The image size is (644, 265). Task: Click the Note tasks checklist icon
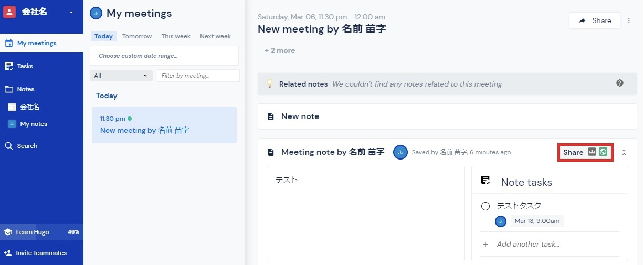pyautogui.click(x=486, y=180)
